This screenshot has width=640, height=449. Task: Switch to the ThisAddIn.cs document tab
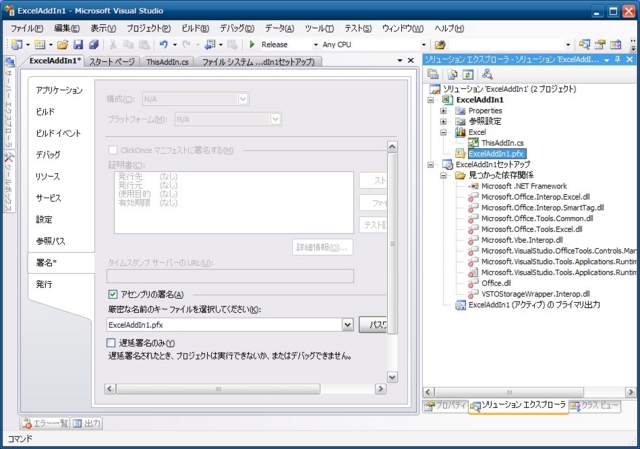(x=167, y=62)
